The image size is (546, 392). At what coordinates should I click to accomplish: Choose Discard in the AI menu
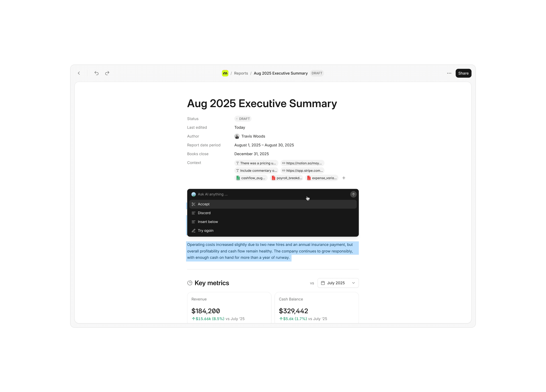click(x=204, y=213)
